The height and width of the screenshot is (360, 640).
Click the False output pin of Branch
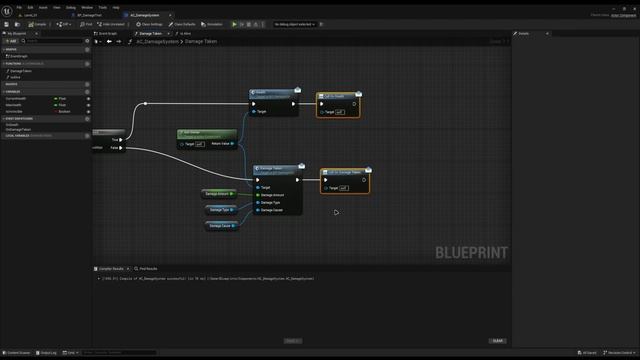tap(120, 148)
